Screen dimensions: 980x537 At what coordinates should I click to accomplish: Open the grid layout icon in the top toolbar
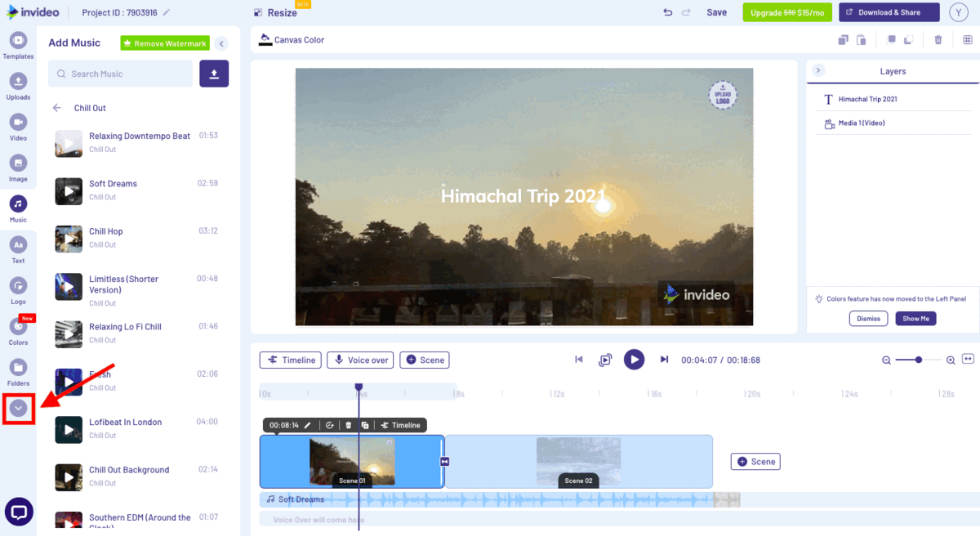(x=969, y=38)
